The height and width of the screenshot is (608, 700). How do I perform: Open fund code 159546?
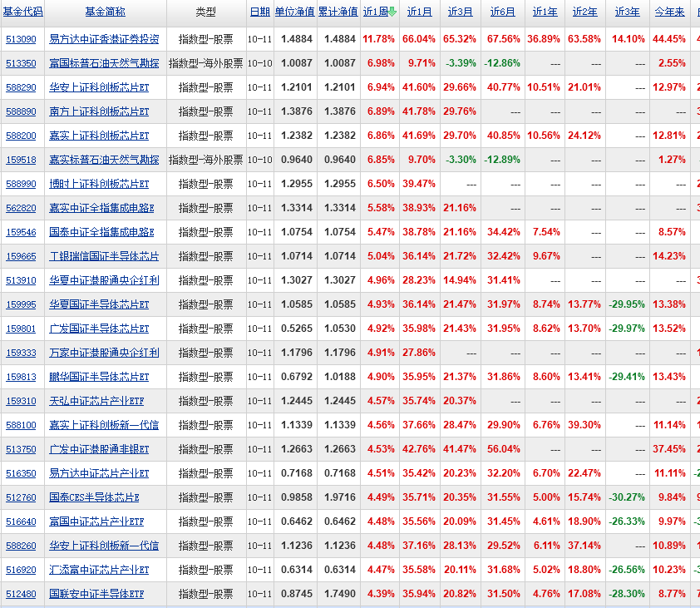point(21,232)
